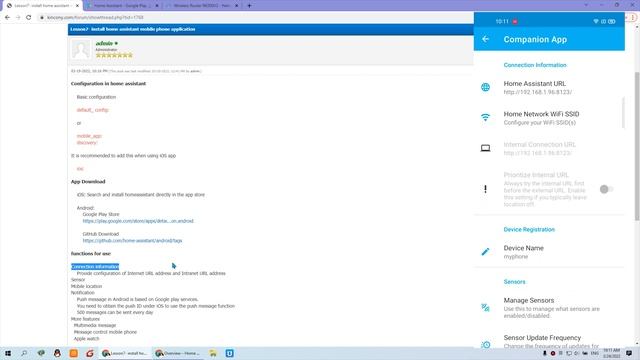Tap the globe icon for Home Assistant URL
The width and height of the screenshot is (640, 360).
coord(485,87)
